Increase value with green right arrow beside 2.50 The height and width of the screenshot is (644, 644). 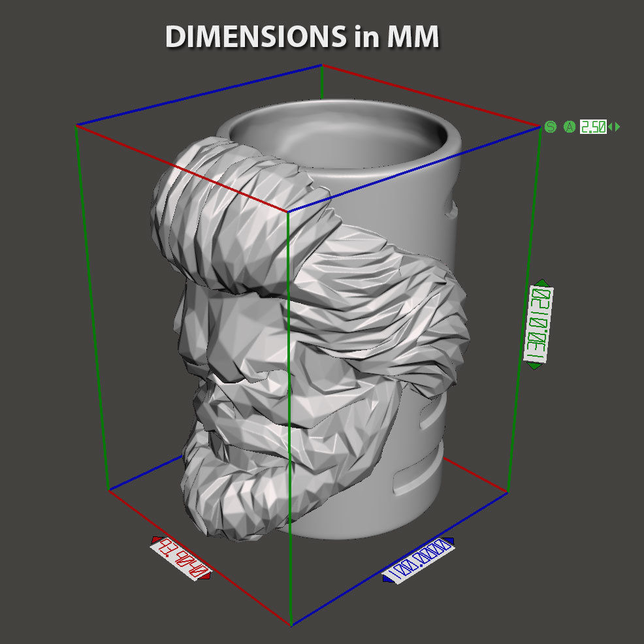click(x=617, y=127)
